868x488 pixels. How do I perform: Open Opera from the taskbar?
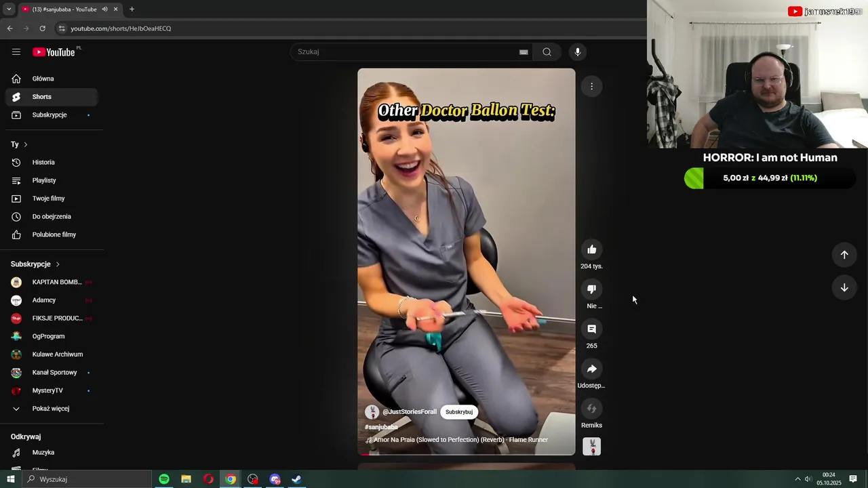click(x=208, y=479)
